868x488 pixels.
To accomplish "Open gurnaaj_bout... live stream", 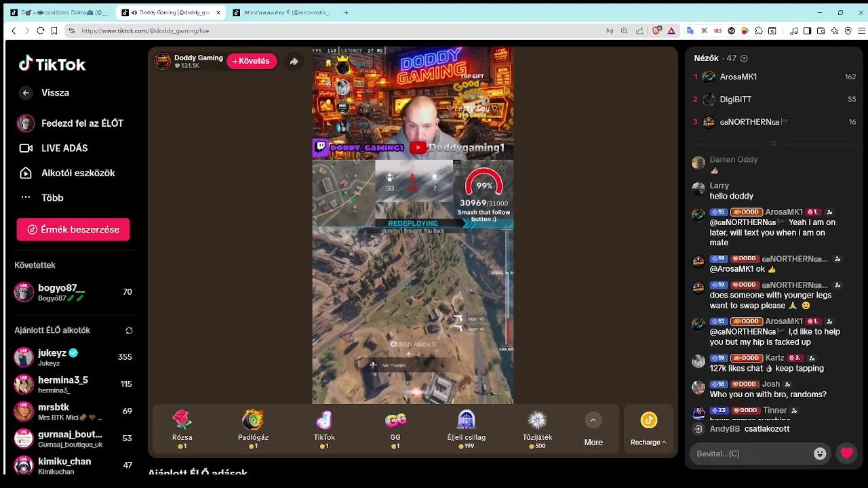I will click(x=73, y=439).
